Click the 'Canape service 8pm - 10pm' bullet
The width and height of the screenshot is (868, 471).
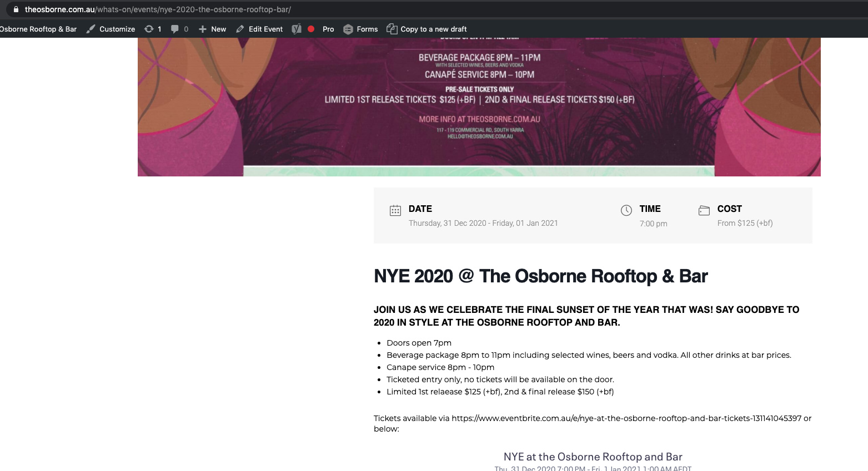click(440, 367)
